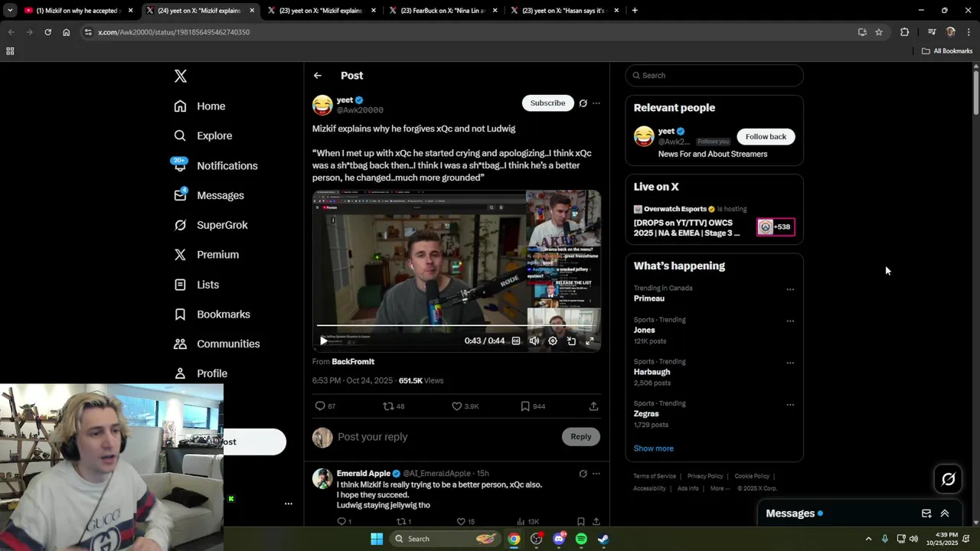Click the video progress bar
980x551 pixels.
(456, 326)
